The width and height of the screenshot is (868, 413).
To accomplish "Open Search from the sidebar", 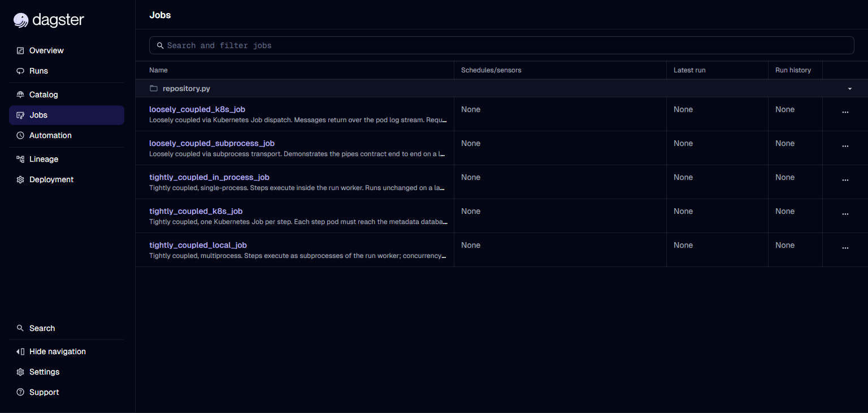I will (x=67, y=328).
